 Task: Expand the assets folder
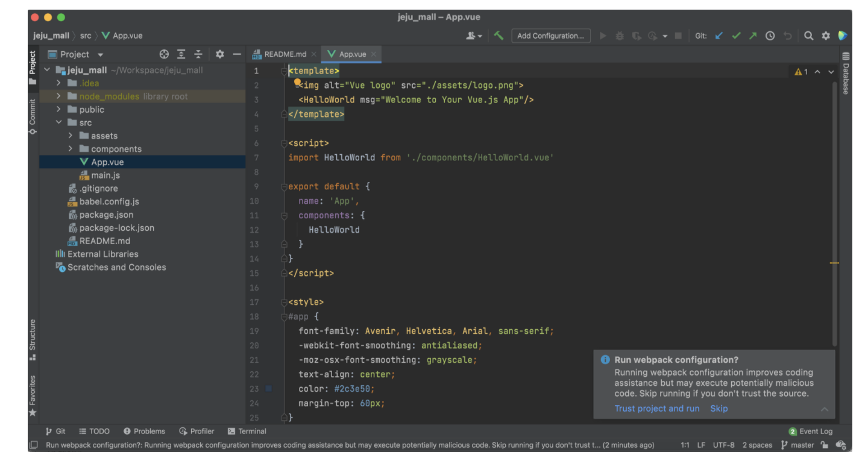71,136
